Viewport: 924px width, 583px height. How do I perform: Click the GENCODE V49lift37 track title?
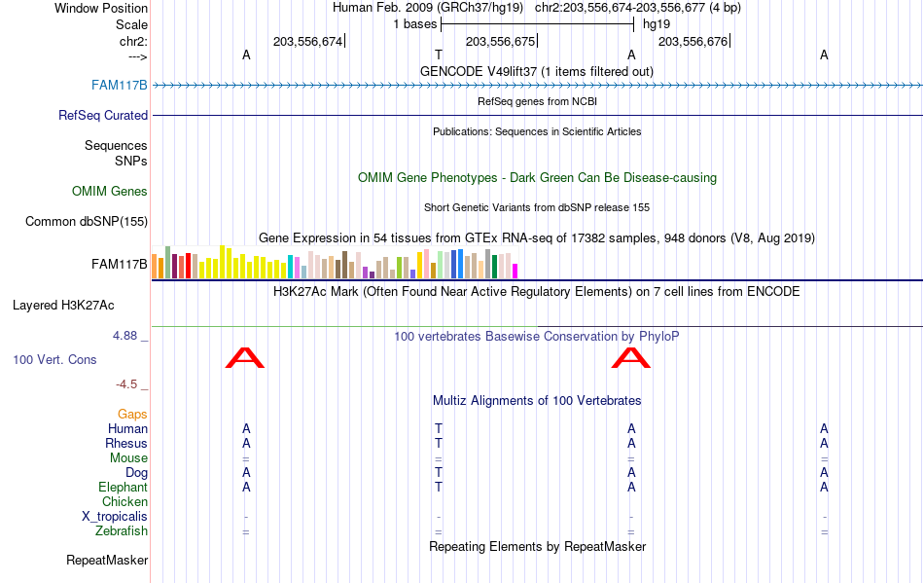(x=536, y=71)
